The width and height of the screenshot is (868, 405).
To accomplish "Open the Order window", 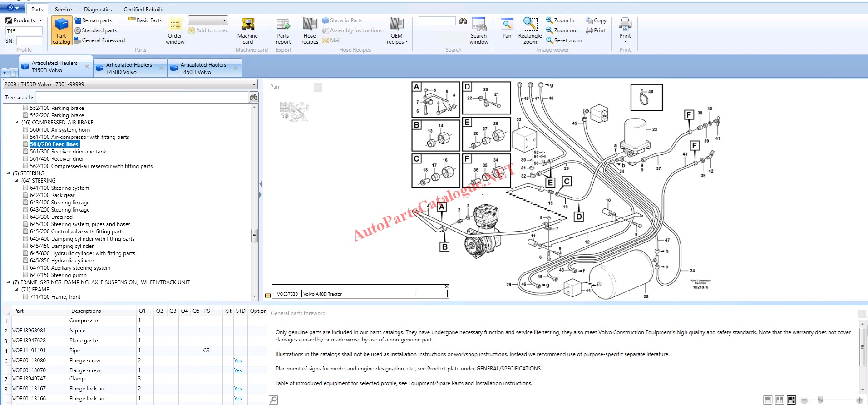I will (x=175, y=31).
